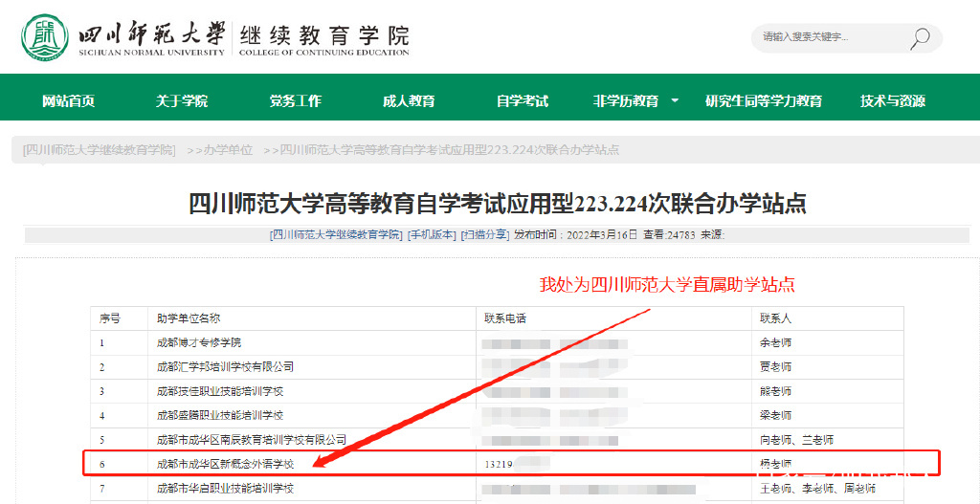The image size is (980, 504).
Task: Click the magnifier search icon
Action: pos(920,38)
